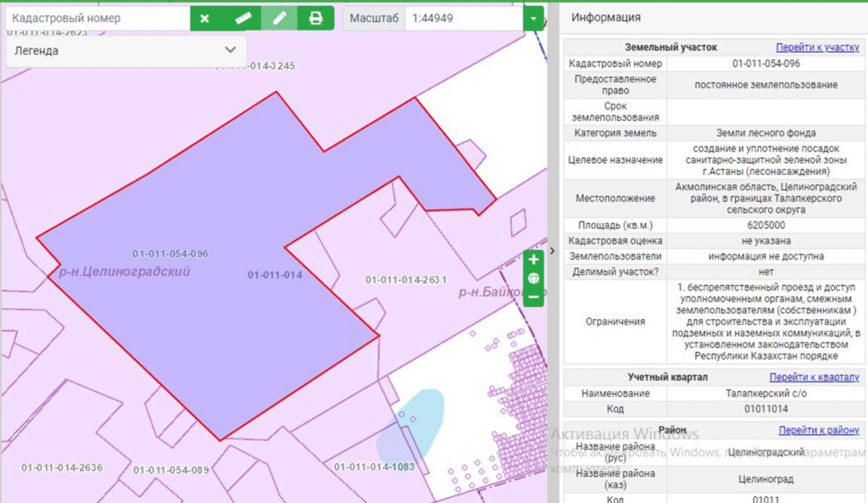Image resolution: width=868 pixels, height=503 pixels.
Task: Click the информация не доступна value
Action: [765, 256]
